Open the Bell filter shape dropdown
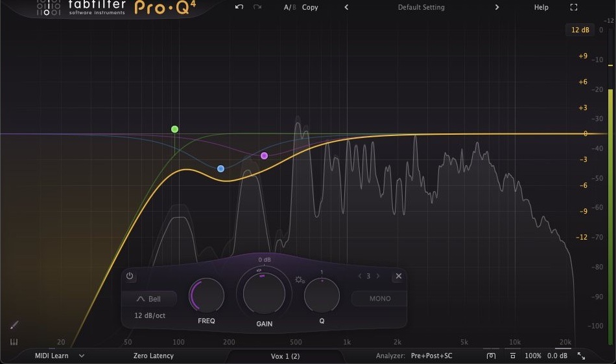 (x=149, y=299)
